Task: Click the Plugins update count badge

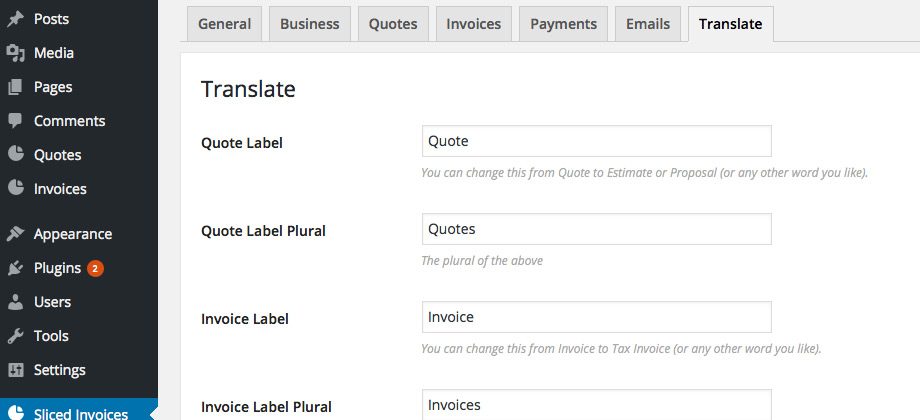Action: point(95,269)
